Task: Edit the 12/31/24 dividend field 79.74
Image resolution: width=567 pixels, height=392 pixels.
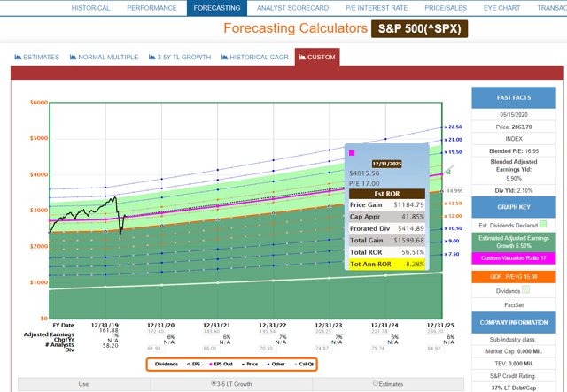Action: tap(380, 349)
